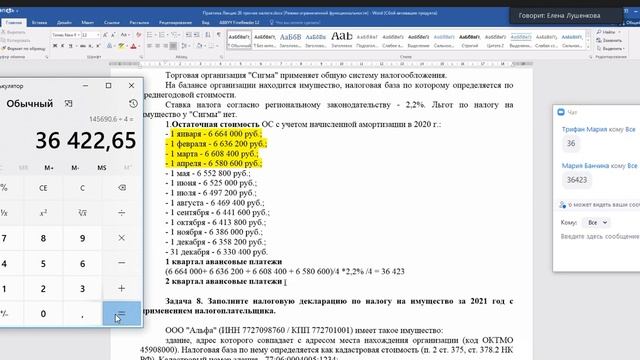Switch to Рецензирование tab
The width and height of the screenshot is (640, 360).
tap(176, 22)
